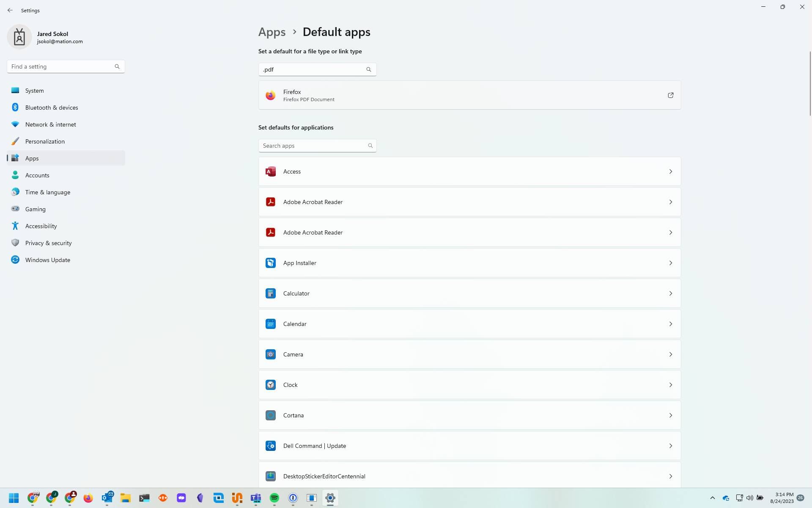
Task: Click the Firefox icon under .pdf default
Action: pyautogui.click(x=270, y=95)
